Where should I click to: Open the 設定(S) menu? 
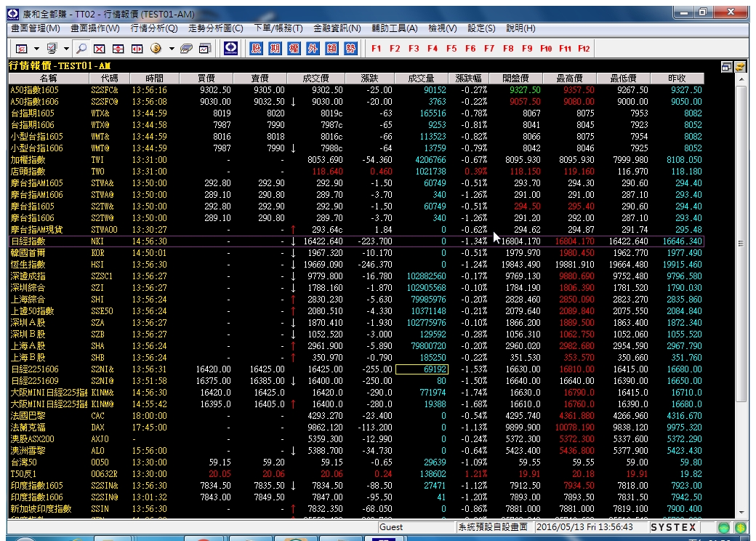[481, 28]
